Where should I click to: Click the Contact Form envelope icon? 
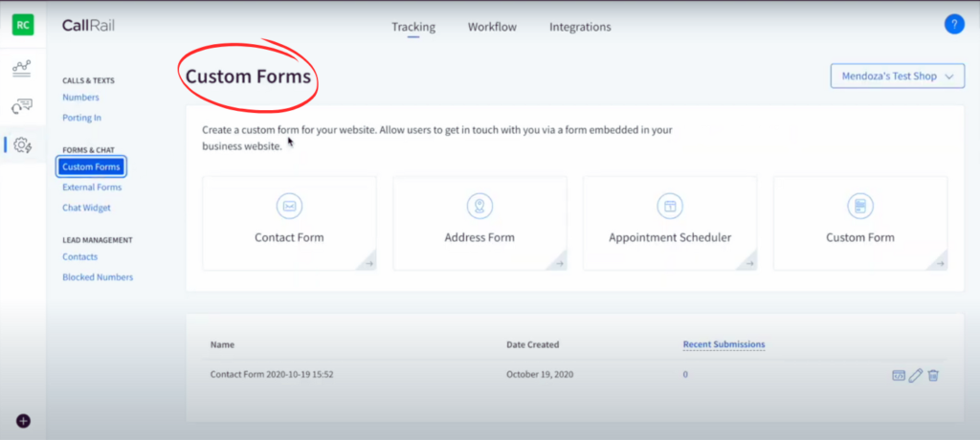pyautogui.click(x=289, y=206)
